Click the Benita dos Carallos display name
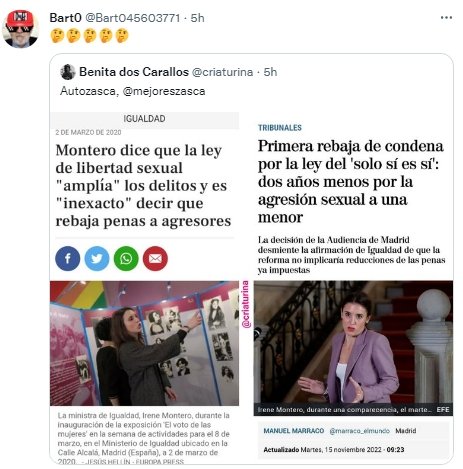The width and height of the screenshot is (463, 469). [134, 72]
